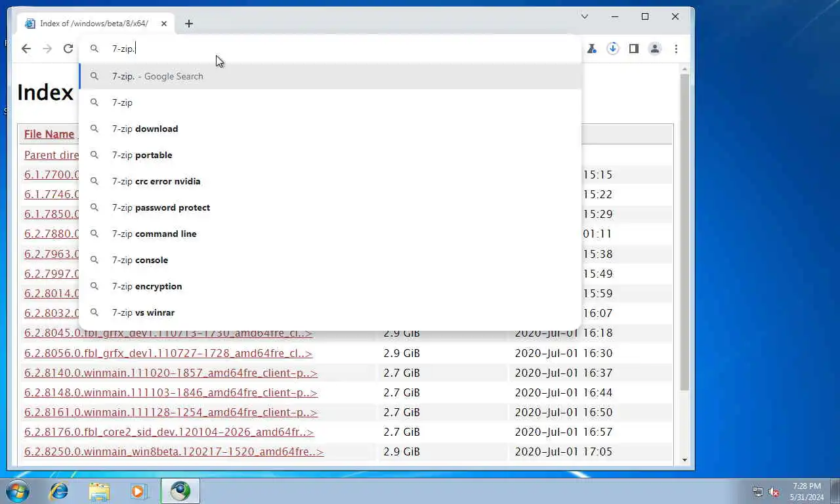This screenshot has width=840, height=504.
Task: Click date 2020-Jul-01 16:57 cell
Action: click(x=563, y=432)
